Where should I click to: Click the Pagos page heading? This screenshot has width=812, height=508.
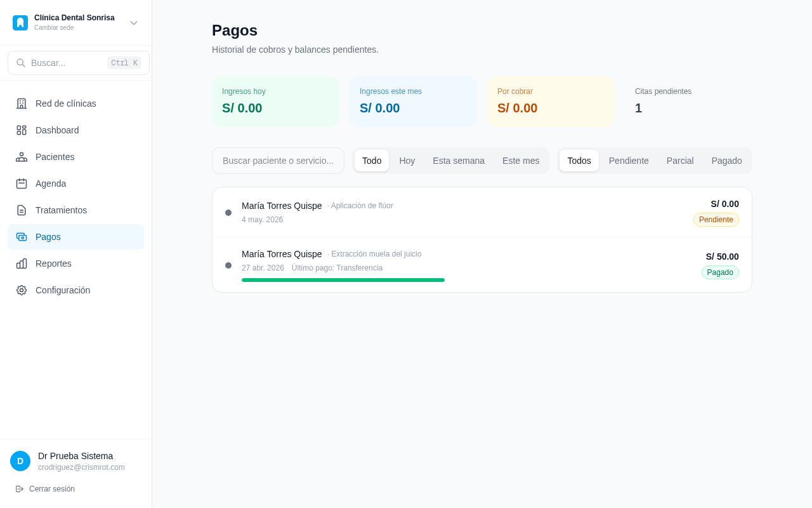[x=235, y=30]
